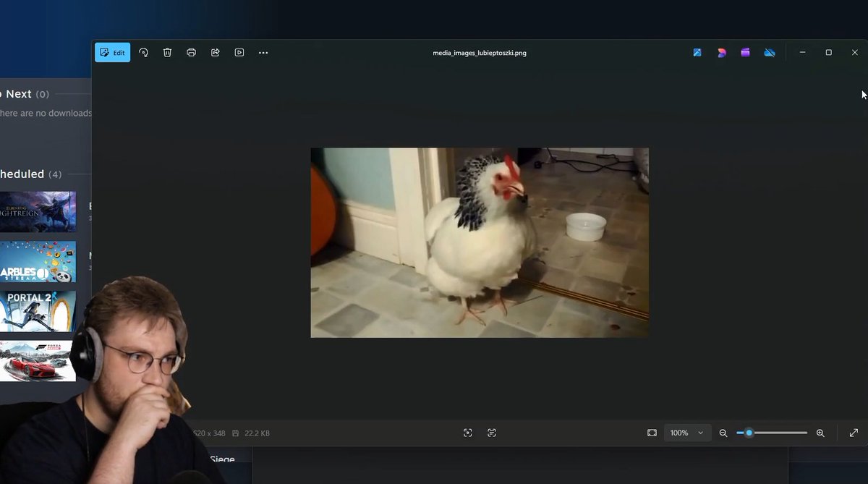Print the image via the printer icon
Image resolution: width=868 pixels, height=484 pixels.
(x=191, y=53)
